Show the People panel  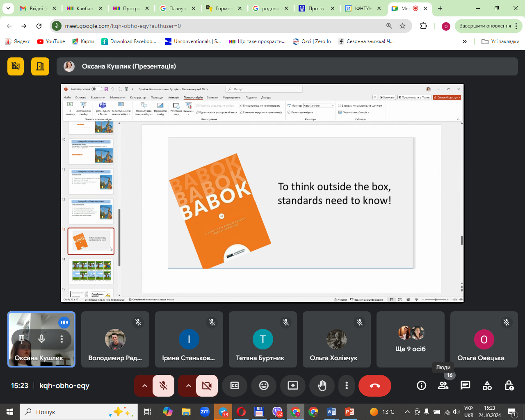[443, 386]
